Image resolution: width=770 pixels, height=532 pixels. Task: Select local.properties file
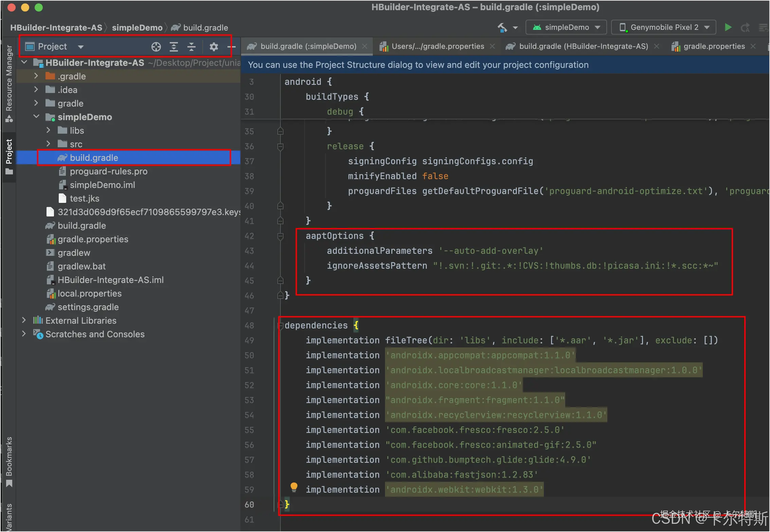click(x=128, y=293)
